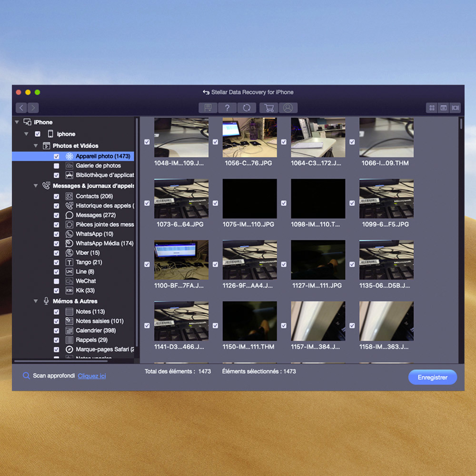The width and height of the screenshot is (476, 476).
Task: Click the Enregistrer button
Action: click(433, 377)
